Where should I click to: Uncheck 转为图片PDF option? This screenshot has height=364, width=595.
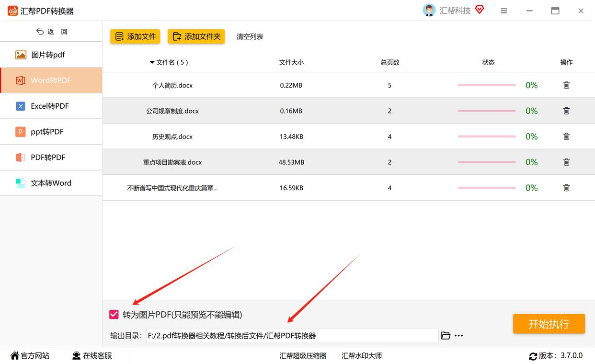(114, 315)
